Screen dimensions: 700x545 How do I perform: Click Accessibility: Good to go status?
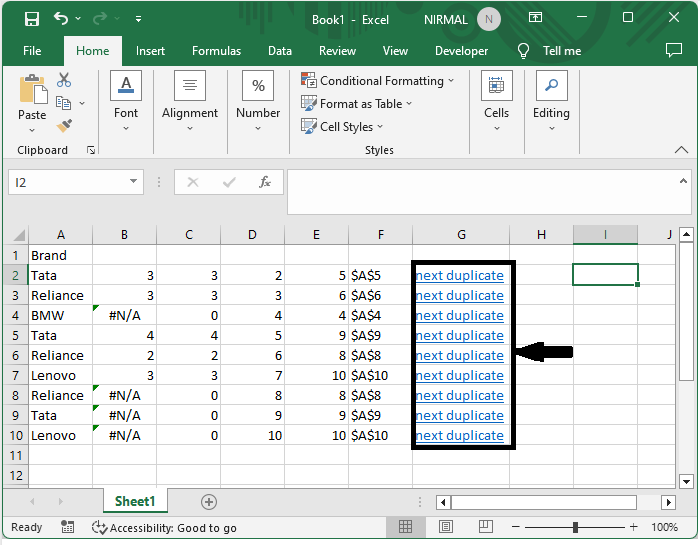tap(165, 527)
